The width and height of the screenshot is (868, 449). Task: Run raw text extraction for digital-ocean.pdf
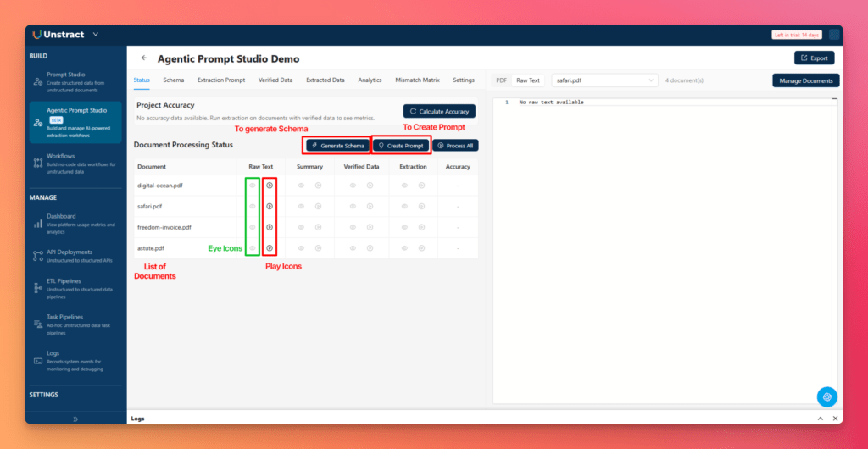[x=270, y=185]
